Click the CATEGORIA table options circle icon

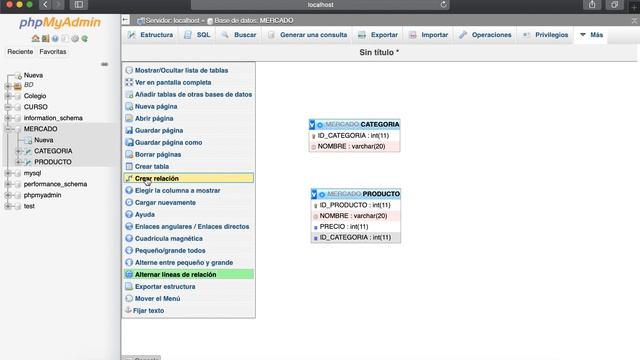click(x=320, y=125)
